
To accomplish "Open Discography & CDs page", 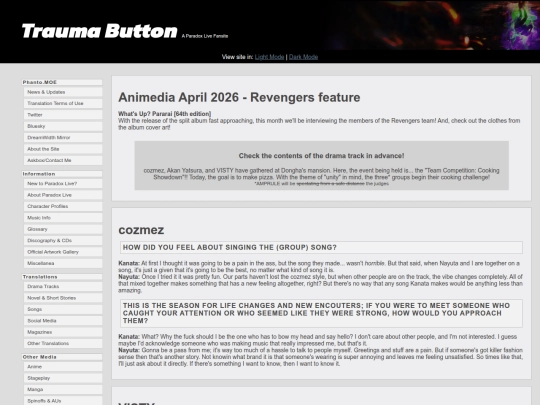I will pyautogui.click(x=63, y=240).
